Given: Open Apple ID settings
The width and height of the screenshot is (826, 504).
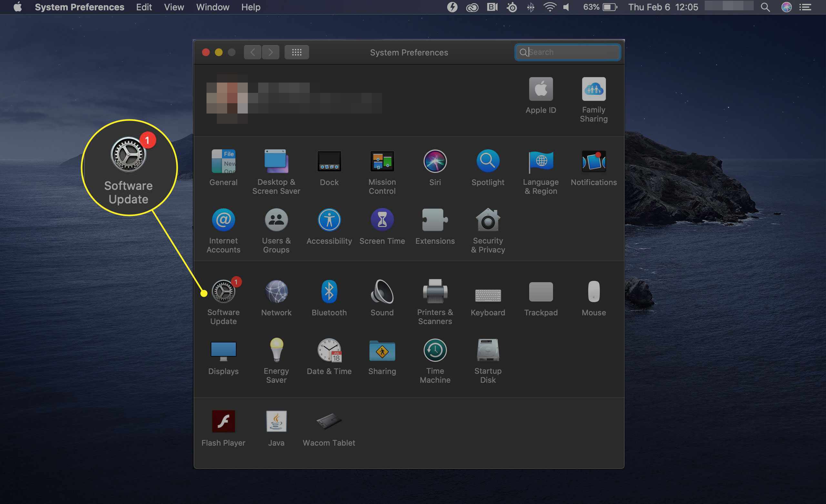Looking at the screenshot, I should 541,89.
